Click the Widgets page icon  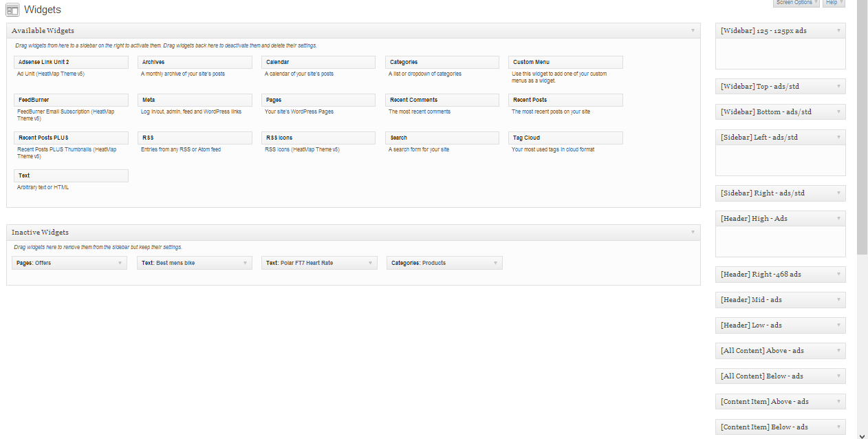pos(12,10)
